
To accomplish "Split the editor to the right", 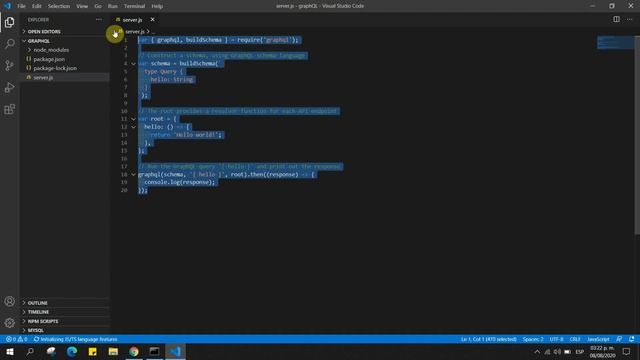I will pos(616,19).
